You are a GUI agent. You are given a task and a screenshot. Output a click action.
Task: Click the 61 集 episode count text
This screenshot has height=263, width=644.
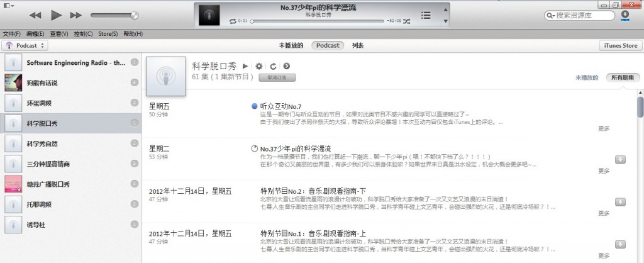(200, 77)
